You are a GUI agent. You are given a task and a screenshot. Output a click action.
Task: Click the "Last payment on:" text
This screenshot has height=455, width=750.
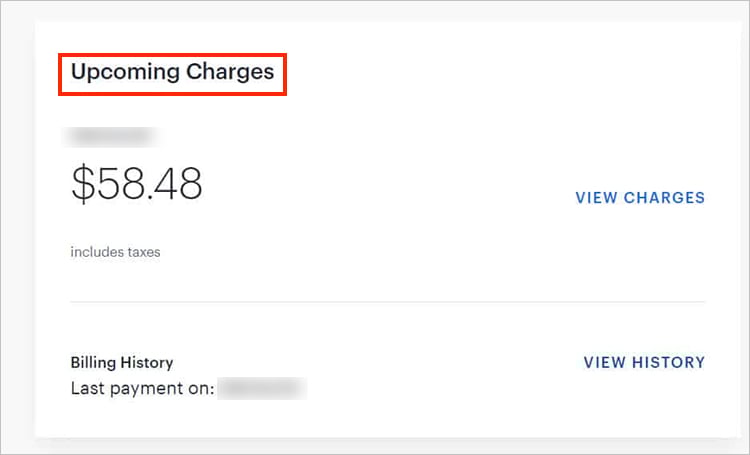coord(143,387)
